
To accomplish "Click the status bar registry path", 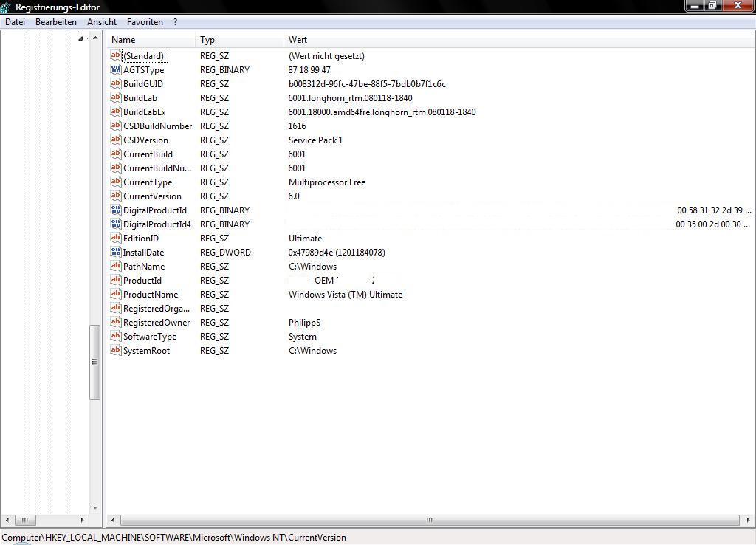I will (x=174, y=538).
